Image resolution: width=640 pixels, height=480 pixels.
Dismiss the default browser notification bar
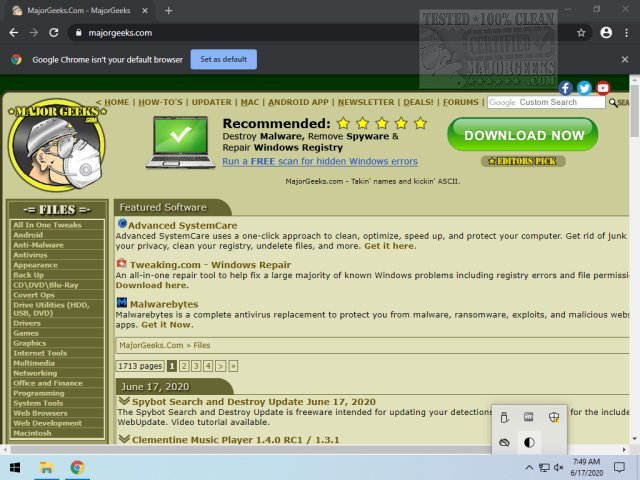[625, 60]
